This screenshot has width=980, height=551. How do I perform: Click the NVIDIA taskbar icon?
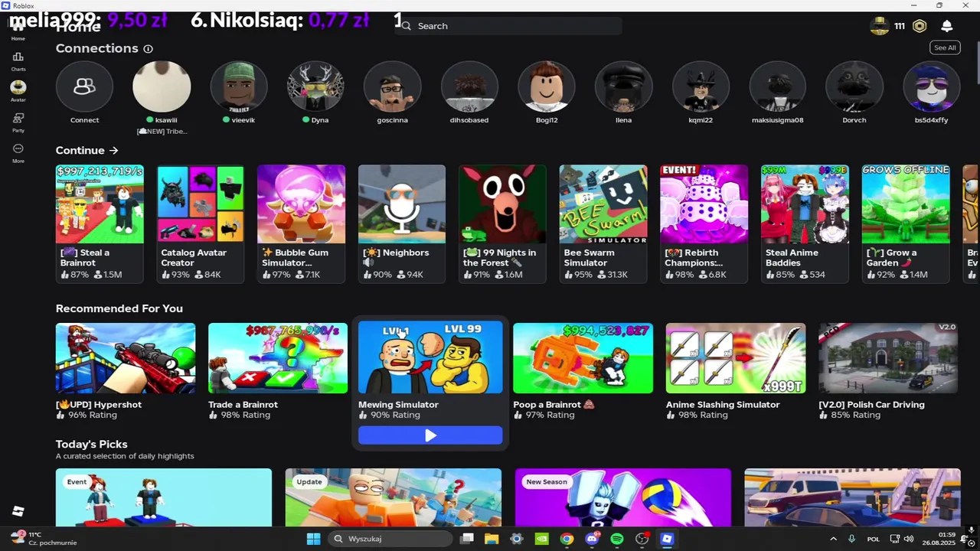click(x=541, y=539)
